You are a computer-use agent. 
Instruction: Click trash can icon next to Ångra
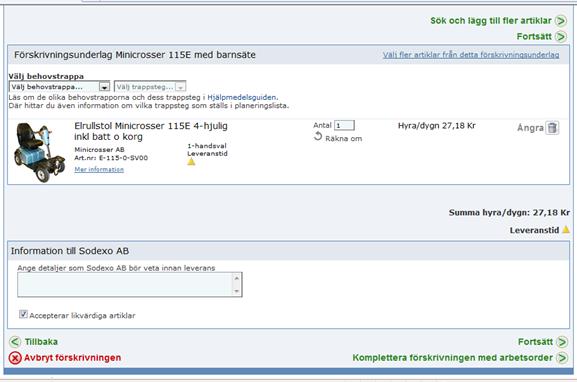tap(552, 128)
